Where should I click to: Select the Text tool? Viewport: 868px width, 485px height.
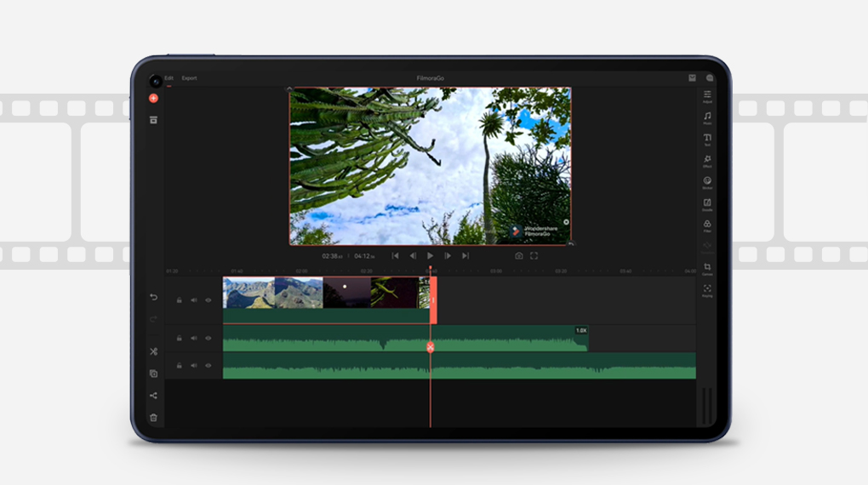coord(707,139)
